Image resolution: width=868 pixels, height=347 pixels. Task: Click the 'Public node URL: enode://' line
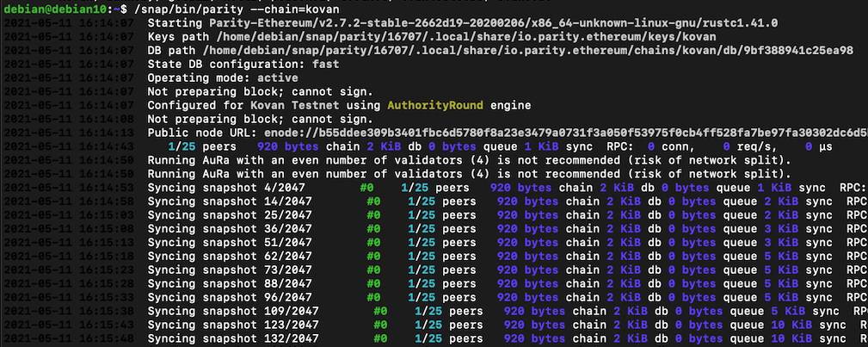pos(507,133)
